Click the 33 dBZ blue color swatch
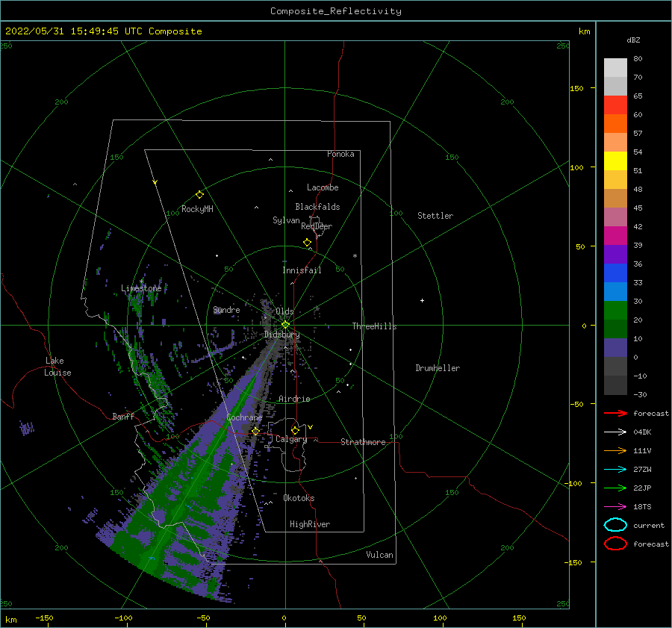The width and height of the screenshot is (672, 628). coord(615,291)
